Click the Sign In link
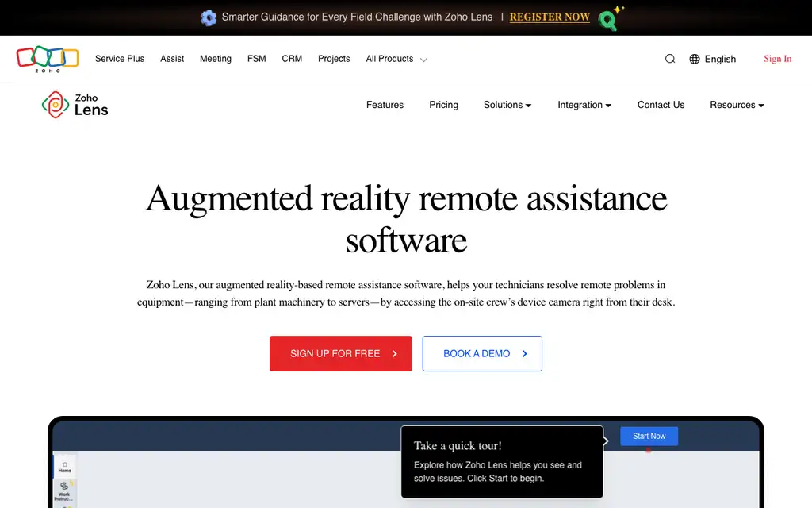812x508 pixels. [x=777, y=59]
